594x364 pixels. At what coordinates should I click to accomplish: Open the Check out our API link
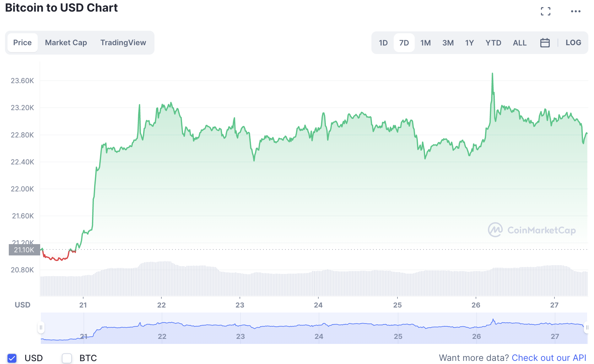click(x=549, y=358)
